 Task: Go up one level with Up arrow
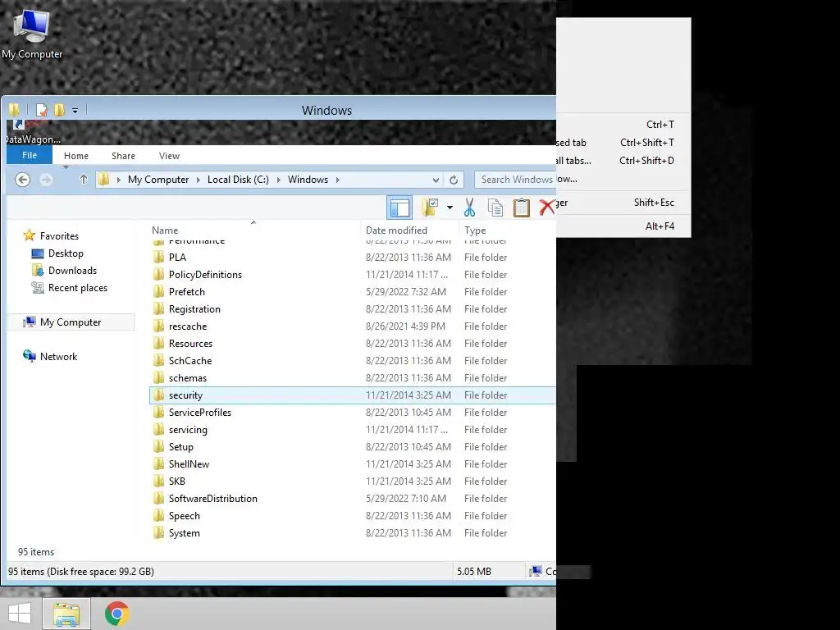point(83,180)
